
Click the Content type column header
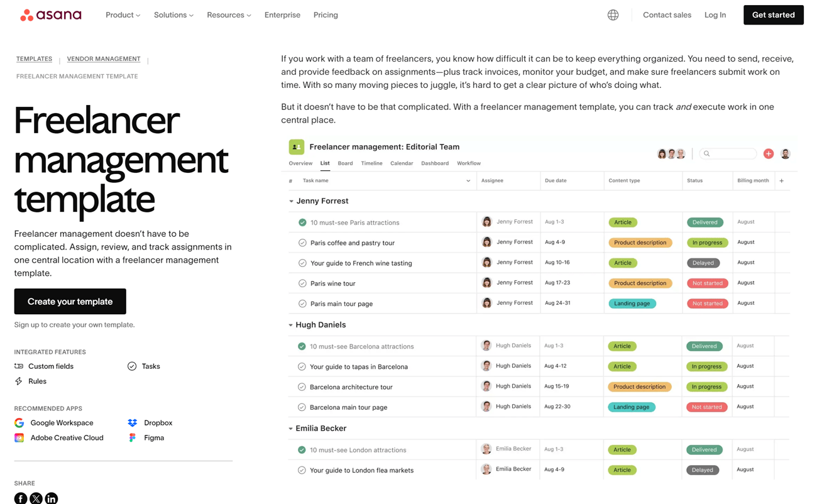point(624,181)
